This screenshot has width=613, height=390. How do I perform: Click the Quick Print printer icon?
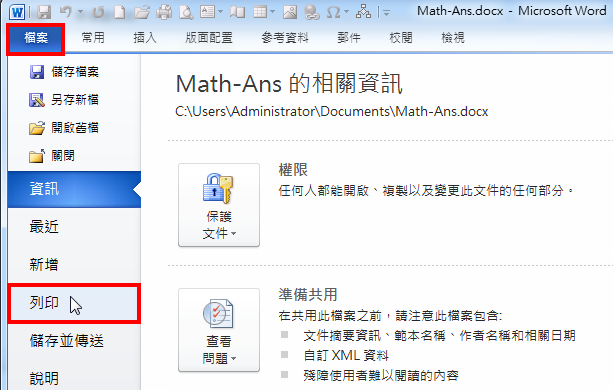(x=164, y=13)
